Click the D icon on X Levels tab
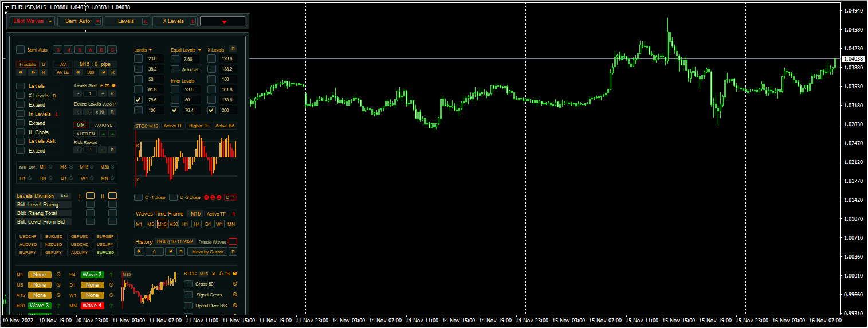Viewport: 868px width, 328px height. tap(193, 21)
